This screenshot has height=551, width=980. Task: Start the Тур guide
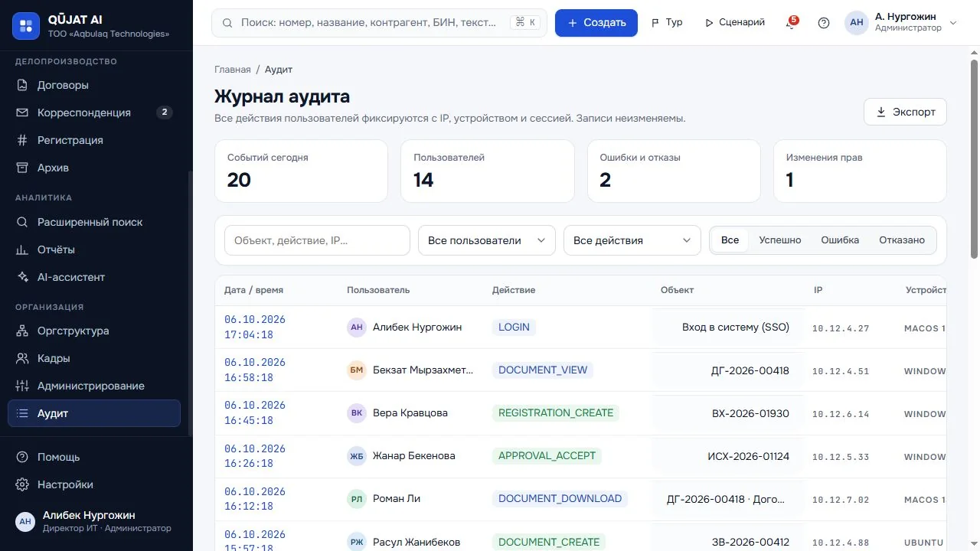coord(666,23)
